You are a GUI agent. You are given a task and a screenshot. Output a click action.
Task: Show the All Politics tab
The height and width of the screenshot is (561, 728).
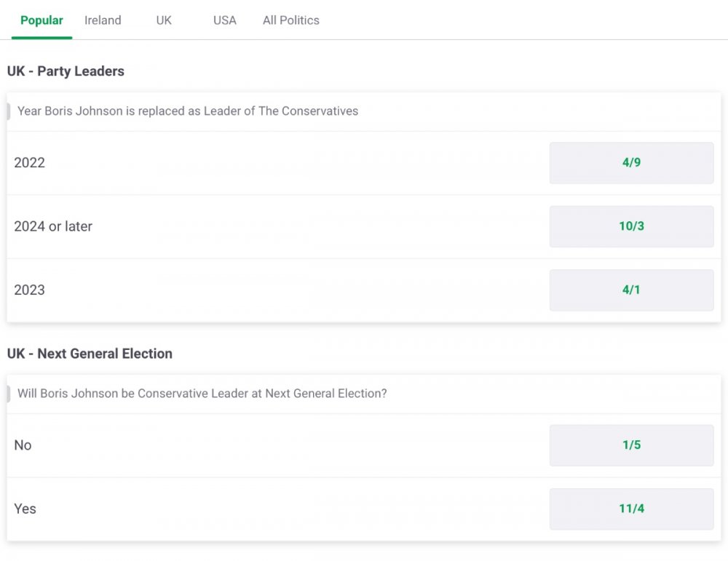291,20
